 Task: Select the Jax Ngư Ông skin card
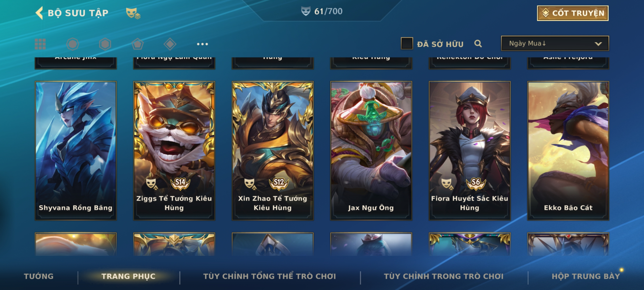pos(371,151)
